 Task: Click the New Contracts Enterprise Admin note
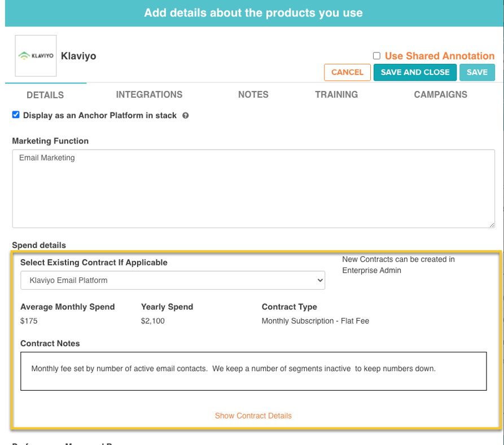tap(398, 265)
